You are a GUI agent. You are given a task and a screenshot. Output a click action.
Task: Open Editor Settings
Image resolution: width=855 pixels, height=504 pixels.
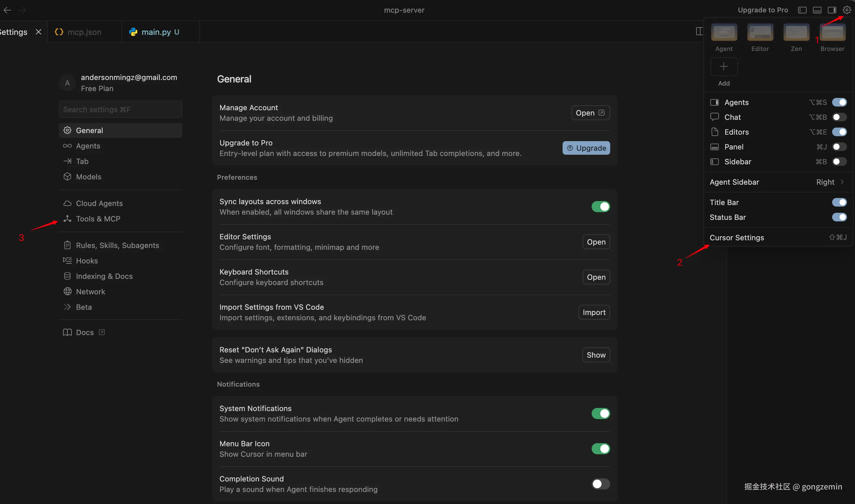pyautogui.click(x=596, y=242)
